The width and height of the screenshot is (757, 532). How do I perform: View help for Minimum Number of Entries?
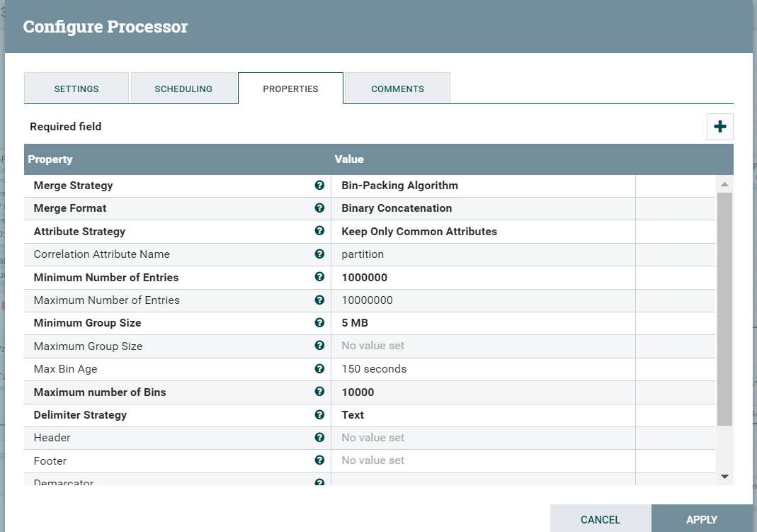coord(319,277)
